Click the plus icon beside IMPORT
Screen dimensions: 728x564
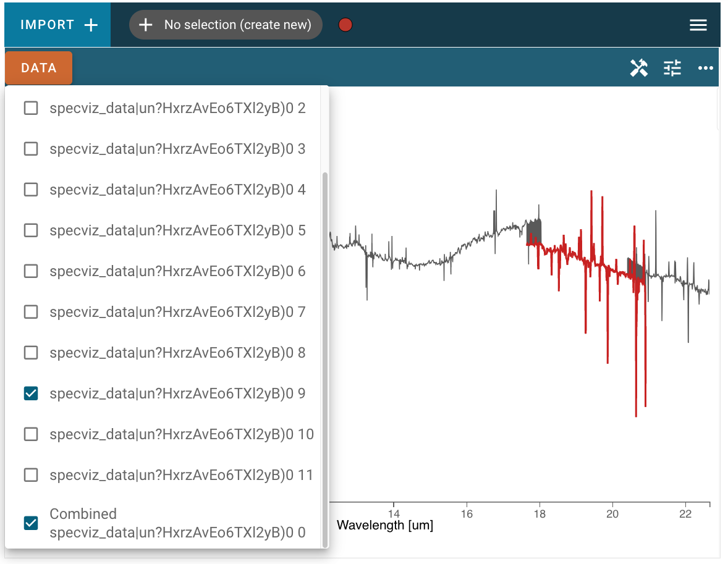point(91,25)
